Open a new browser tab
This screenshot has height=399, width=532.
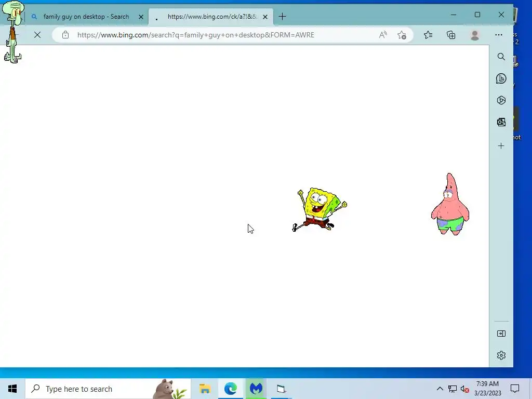(x=282, y=16)
